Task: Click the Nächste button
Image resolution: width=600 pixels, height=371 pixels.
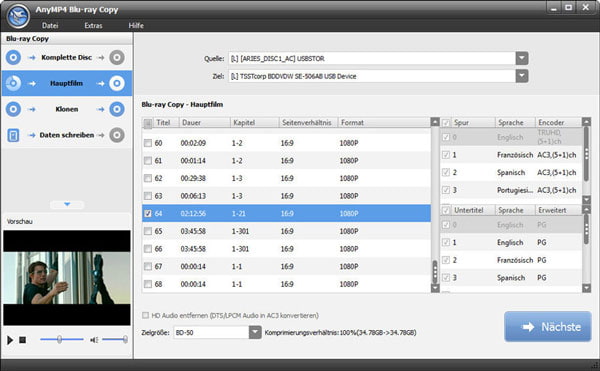Action: (x=548, y=327)
